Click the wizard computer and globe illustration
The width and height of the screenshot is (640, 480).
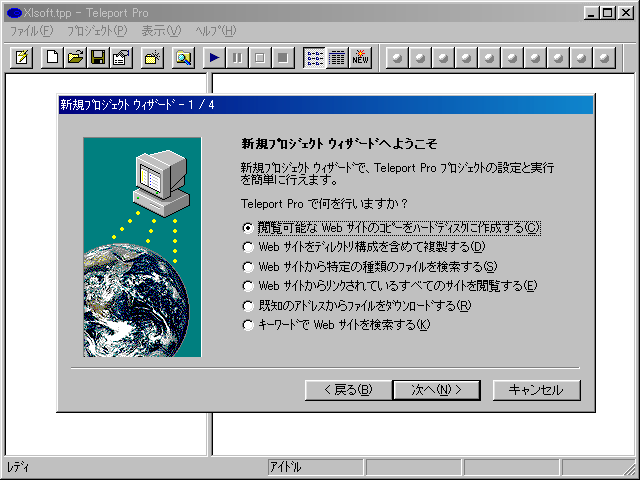pyautogui.click(x=142, y=247)
